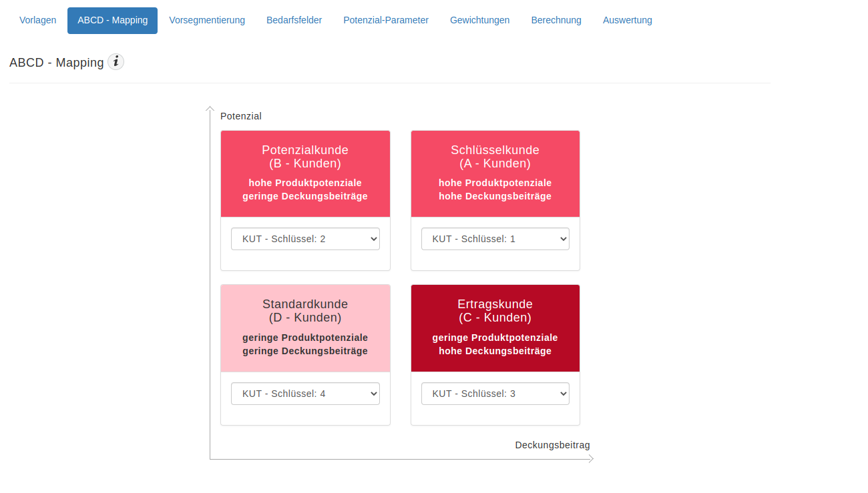Click the info icon beside ABCD - Mapping heading
Screen dimensions: 868x493
pos(116,62)
